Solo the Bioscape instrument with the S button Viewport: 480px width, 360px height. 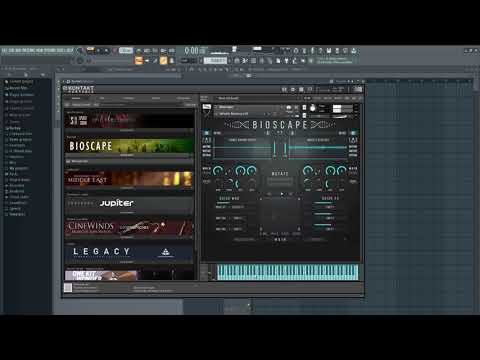pos(304,107)
